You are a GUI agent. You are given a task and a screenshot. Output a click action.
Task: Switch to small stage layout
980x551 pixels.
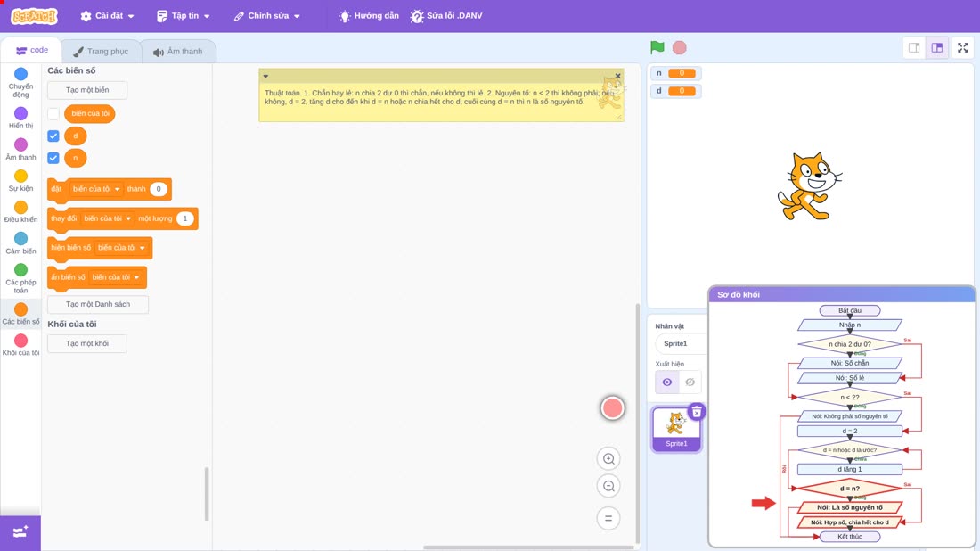click(x=914, y=48)
